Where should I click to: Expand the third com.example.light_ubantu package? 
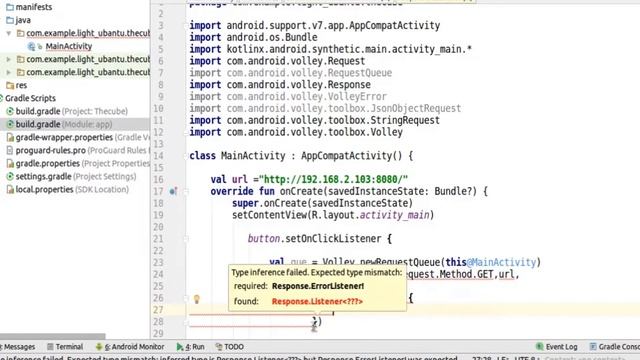point(9,72)
